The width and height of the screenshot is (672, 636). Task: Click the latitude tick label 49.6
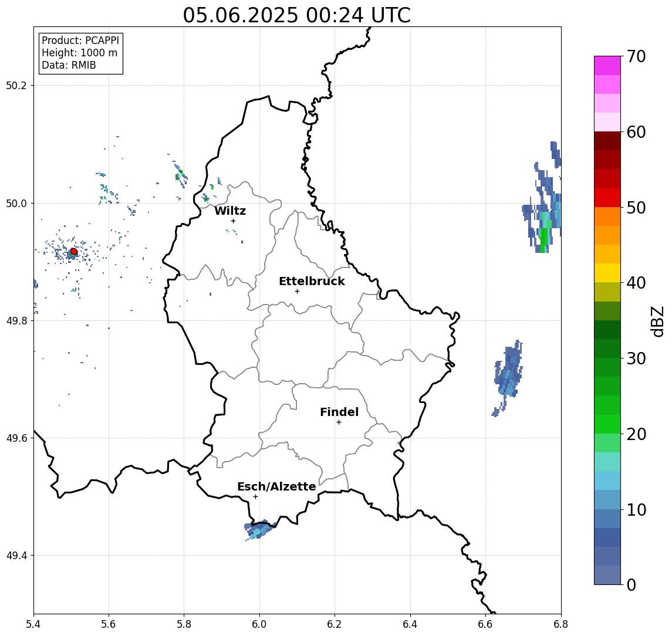16,438
